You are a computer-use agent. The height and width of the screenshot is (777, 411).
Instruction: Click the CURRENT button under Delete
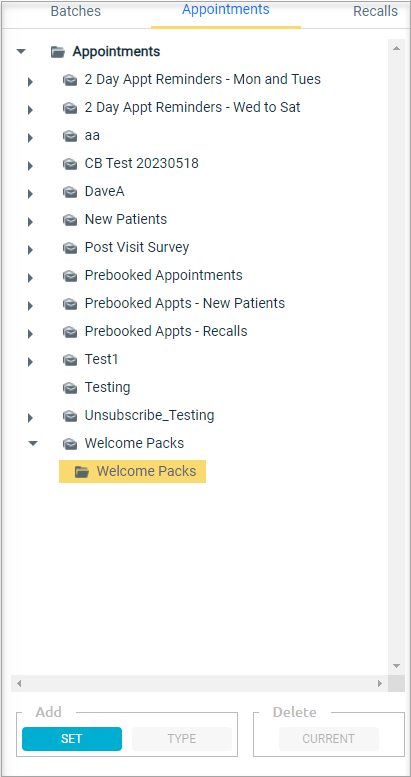click(x=328, y=739)
